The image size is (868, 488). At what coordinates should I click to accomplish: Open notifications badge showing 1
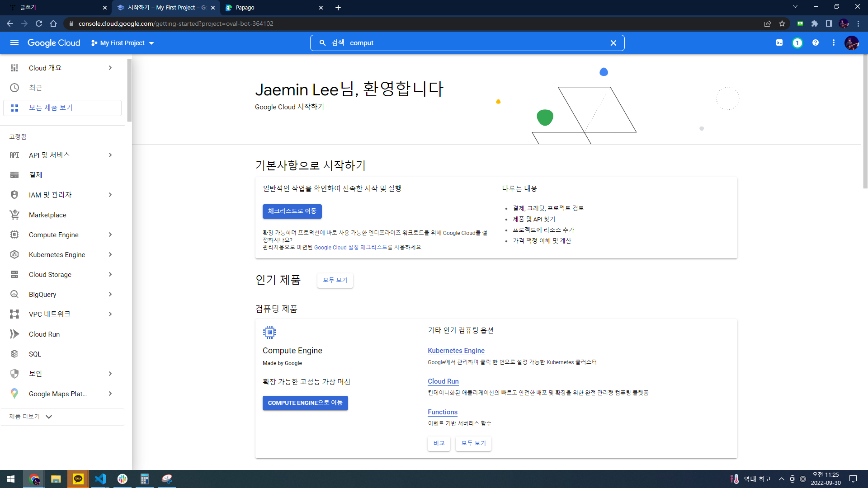point(797,43)
